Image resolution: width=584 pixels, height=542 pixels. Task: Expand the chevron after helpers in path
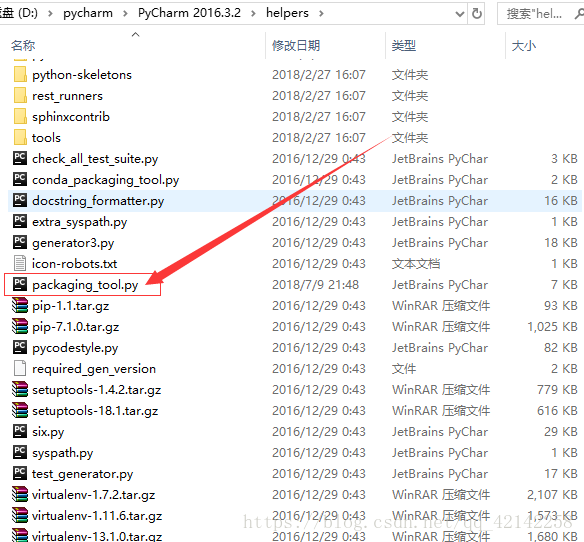click(x=321, y=14)
